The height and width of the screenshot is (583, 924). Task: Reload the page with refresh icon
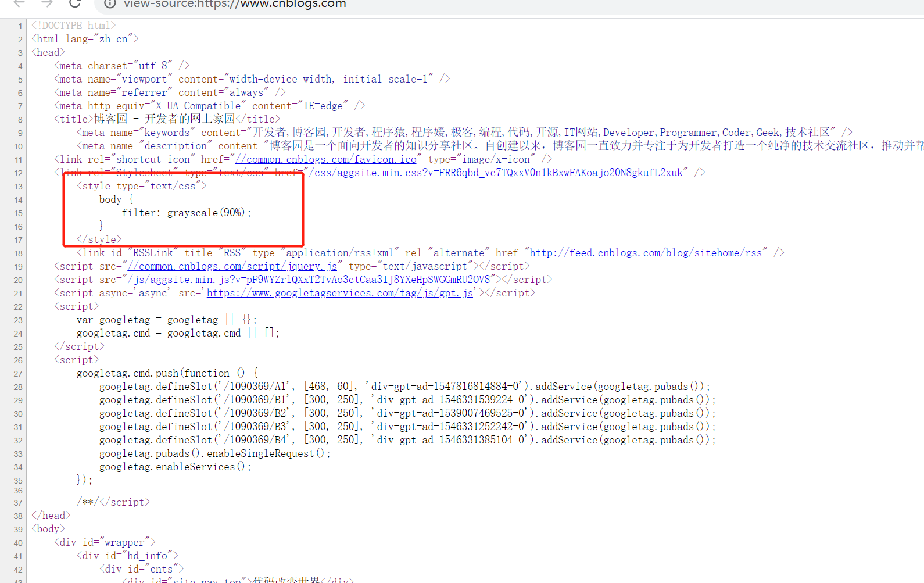(75, 3)
